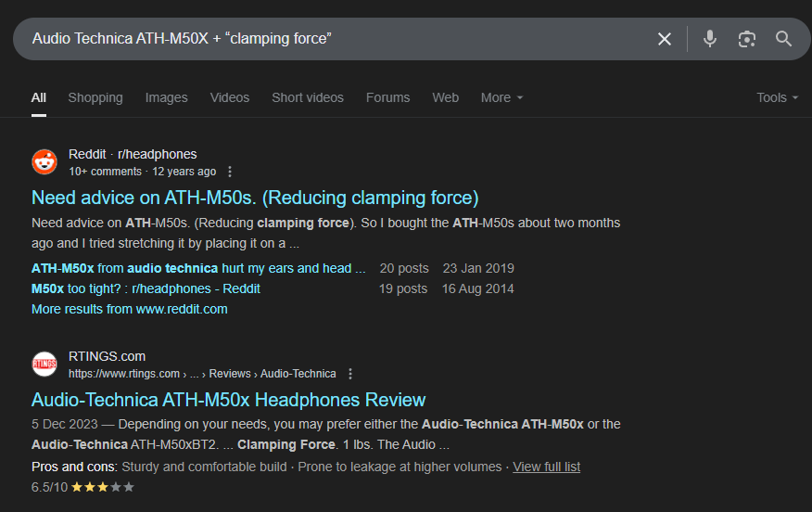
Task: Open the Reddit result's three-dot options menu
Action: coord(230,172)
